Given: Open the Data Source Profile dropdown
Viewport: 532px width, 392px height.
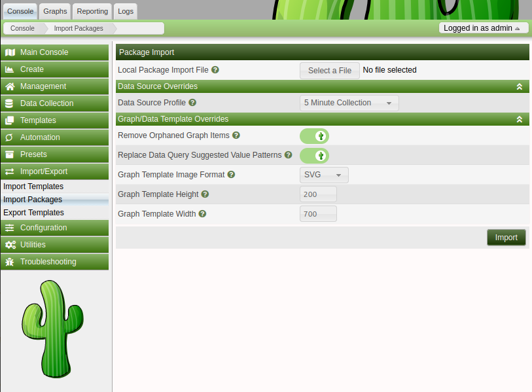Looking at the screenshot, I should [349, 103].
